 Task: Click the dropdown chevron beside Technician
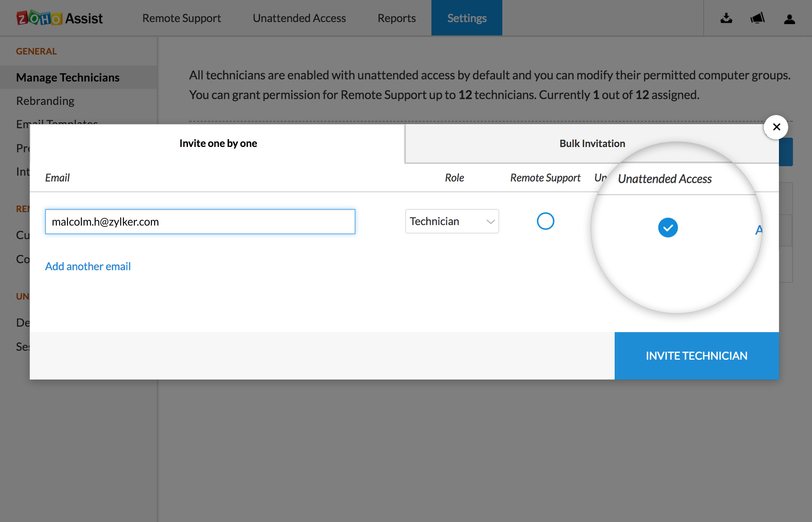[490, 221]
